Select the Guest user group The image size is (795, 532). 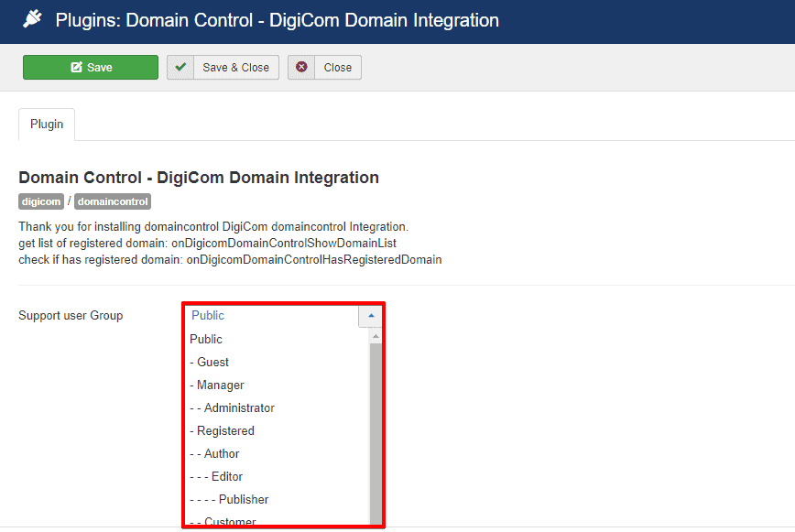pyautogui.click(x=211, y=362)
